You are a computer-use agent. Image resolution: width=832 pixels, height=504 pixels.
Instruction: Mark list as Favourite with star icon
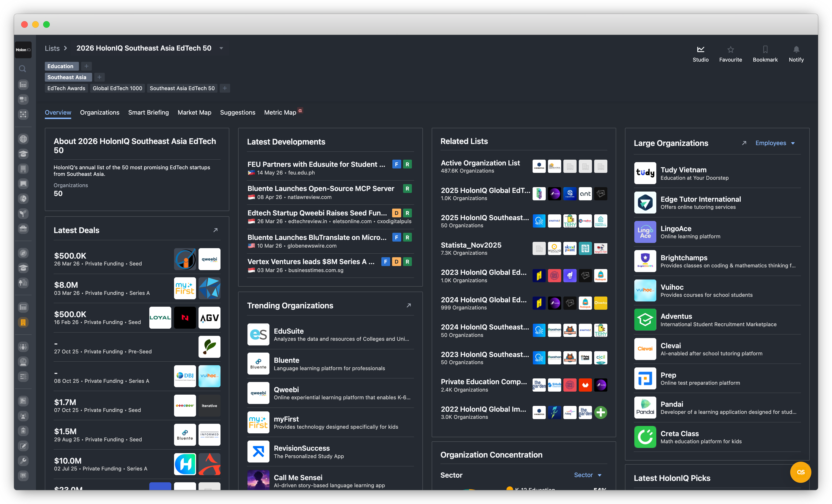click(730, 49)
